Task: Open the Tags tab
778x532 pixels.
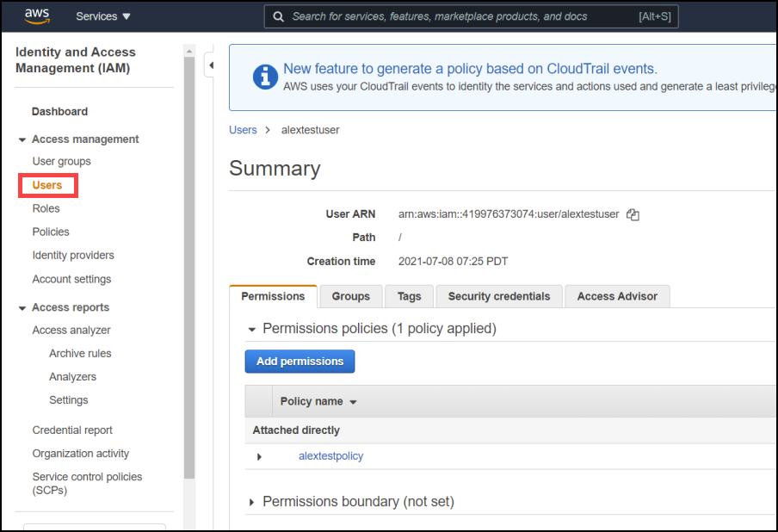Action: click(x=409, y=296)
